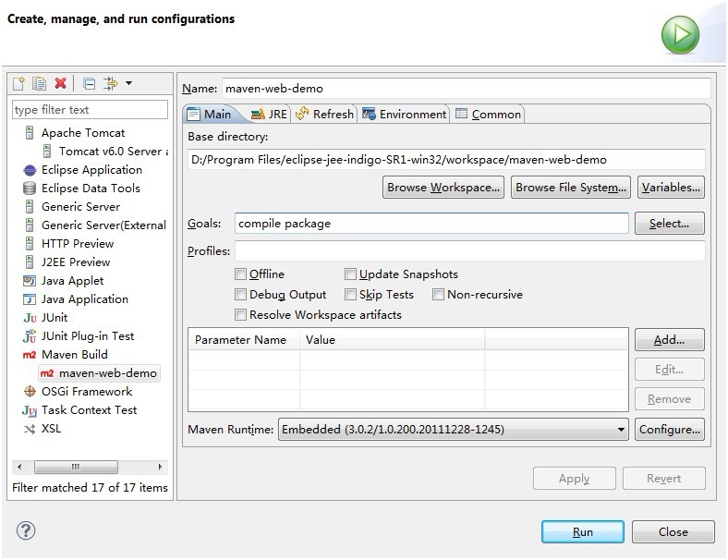Select the JUnit configuration type
Screen dimensions: 728x560
(x=54, y=318)
